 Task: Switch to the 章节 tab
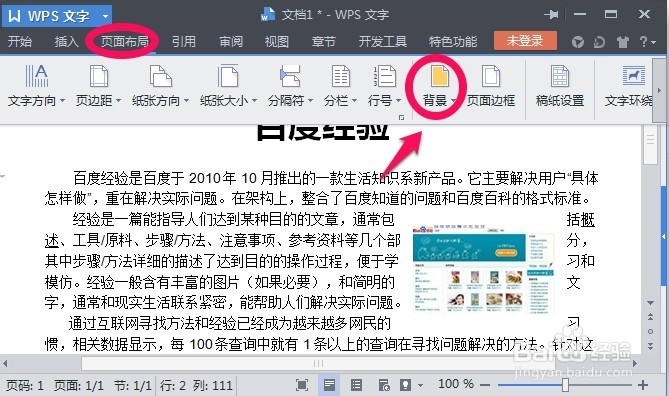(324, 41)
